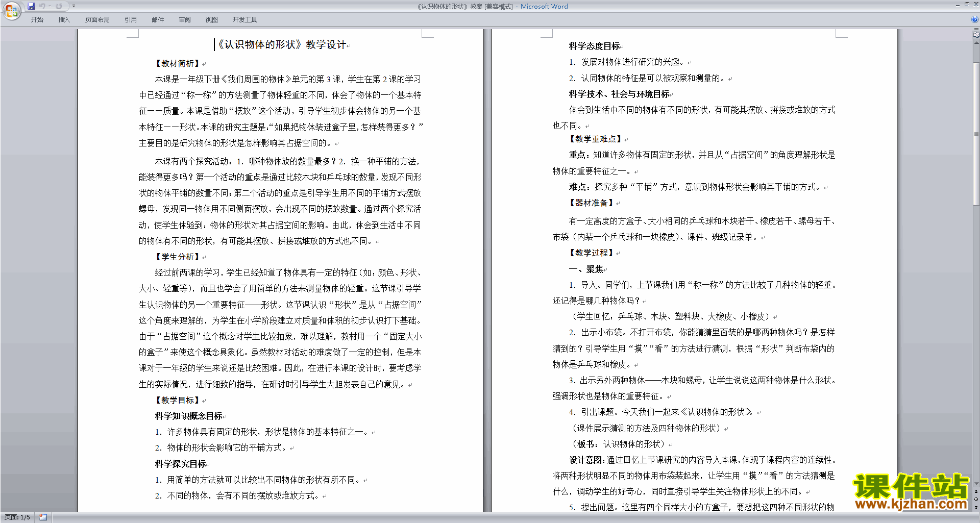Click the macro recording status bar icon
This screenshot has height=523, width=980.
[43, 517]
